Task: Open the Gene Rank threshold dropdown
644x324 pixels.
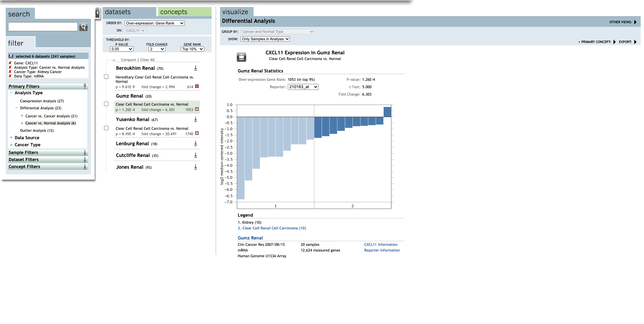Action: (x=193, y=49)
